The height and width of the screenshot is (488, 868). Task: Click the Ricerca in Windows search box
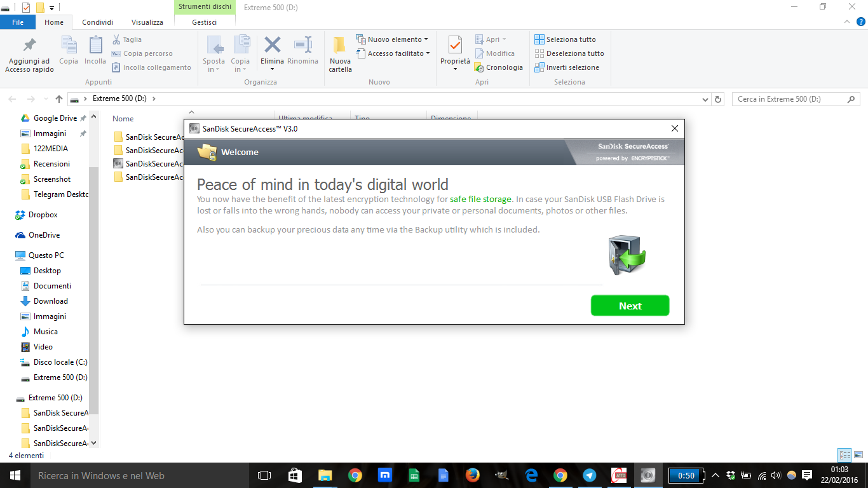(139, 475)
